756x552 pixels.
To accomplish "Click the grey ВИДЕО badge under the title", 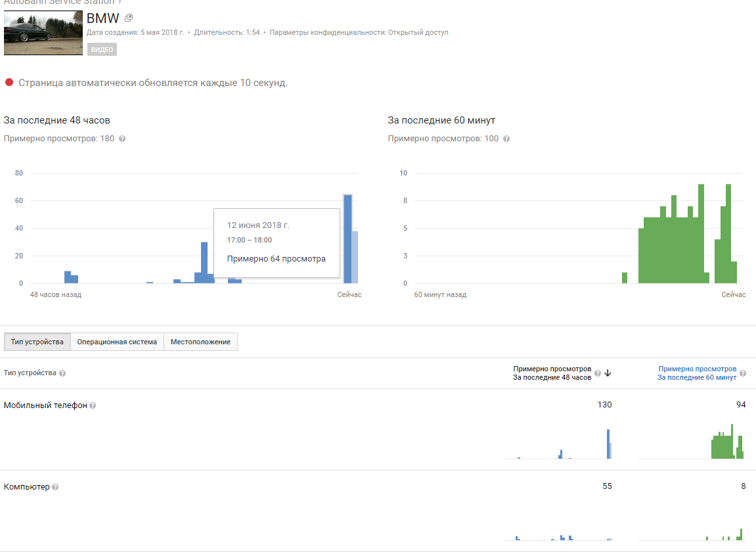I will (102, 49).
